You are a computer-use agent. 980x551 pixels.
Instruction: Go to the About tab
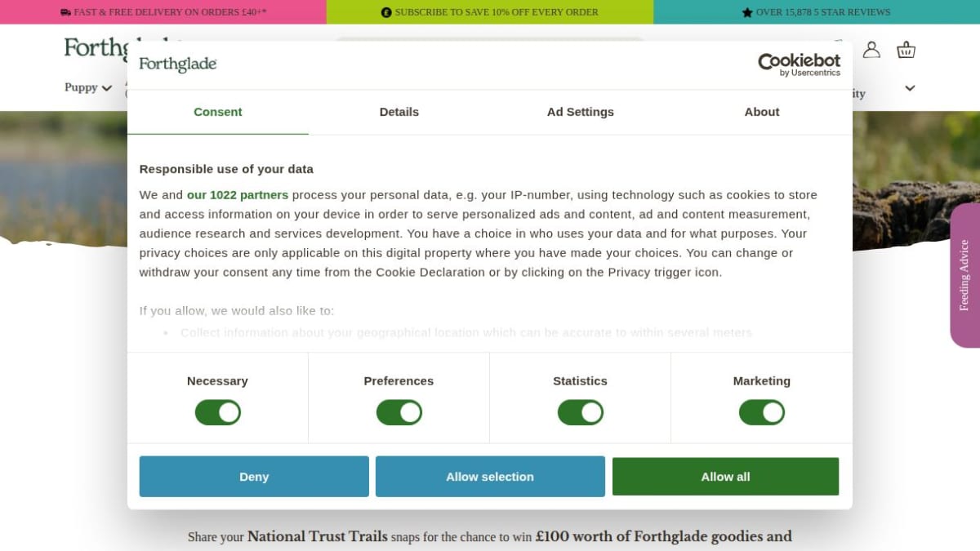point(762,112)
